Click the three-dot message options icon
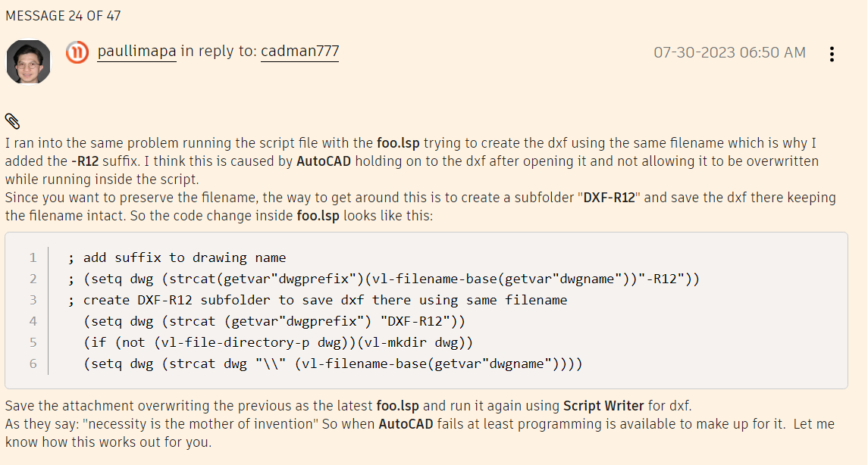The width and height of the screenshot is (868, 465). tap(832, 53)
